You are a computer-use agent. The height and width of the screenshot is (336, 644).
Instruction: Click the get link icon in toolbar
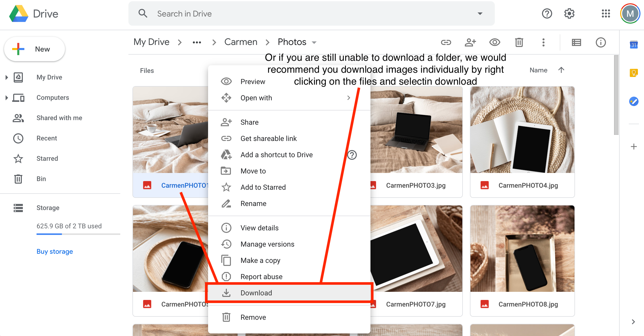coord(446,42)
